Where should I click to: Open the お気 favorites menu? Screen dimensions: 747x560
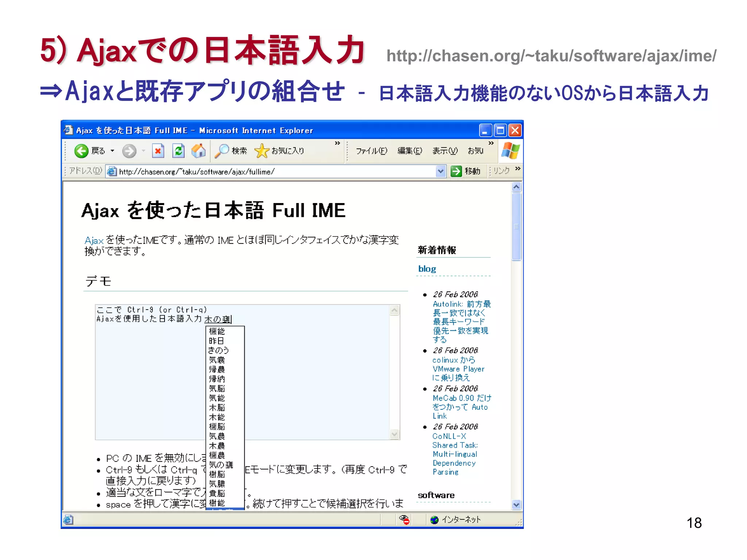(x=476, y=151)
